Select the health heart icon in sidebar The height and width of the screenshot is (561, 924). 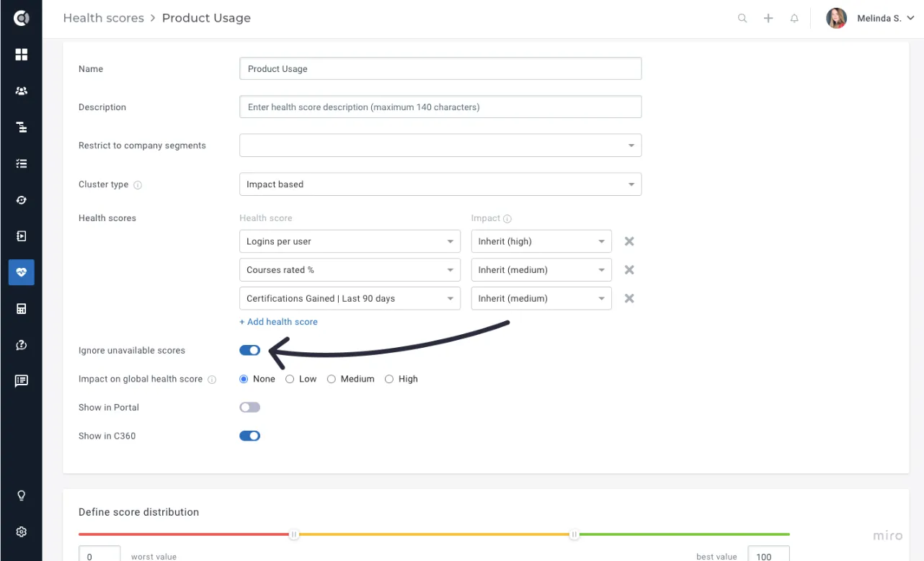coord(21,272)
